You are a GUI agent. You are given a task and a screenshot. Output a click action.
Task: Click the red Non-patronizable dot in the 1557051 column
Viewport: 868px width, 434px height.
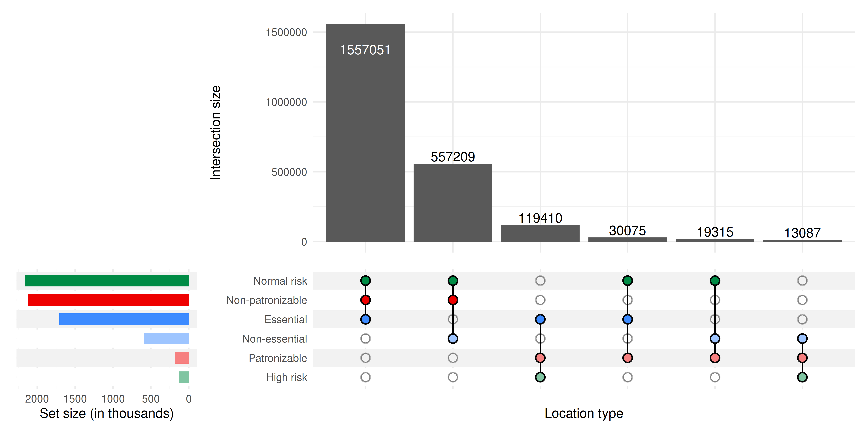coord(365,300)
